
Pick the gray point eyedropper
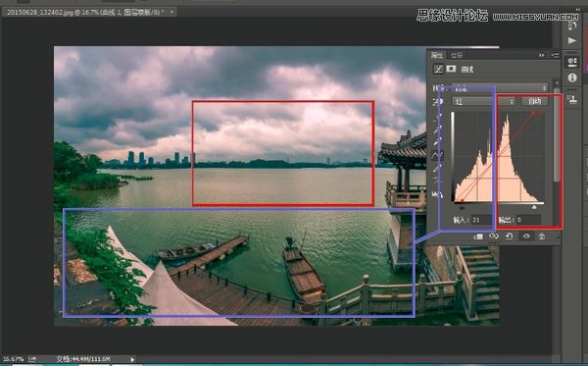click(x=437, y=131)
